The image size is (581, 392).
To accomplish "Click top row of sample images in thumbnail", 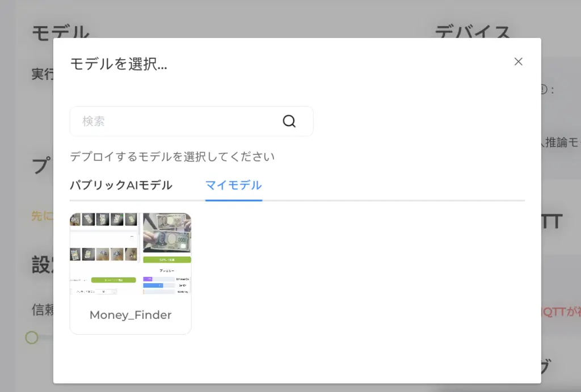I will pos(103,220).
